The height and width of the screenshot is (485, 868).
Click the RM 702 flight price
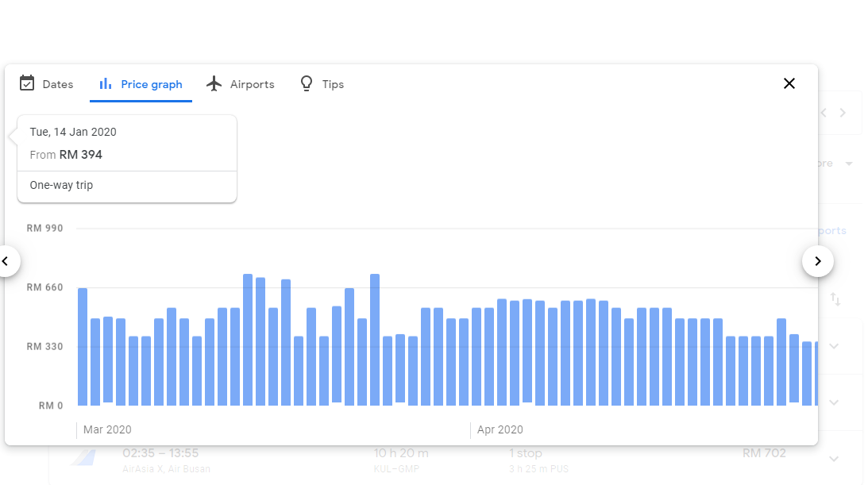click(764, 453)
